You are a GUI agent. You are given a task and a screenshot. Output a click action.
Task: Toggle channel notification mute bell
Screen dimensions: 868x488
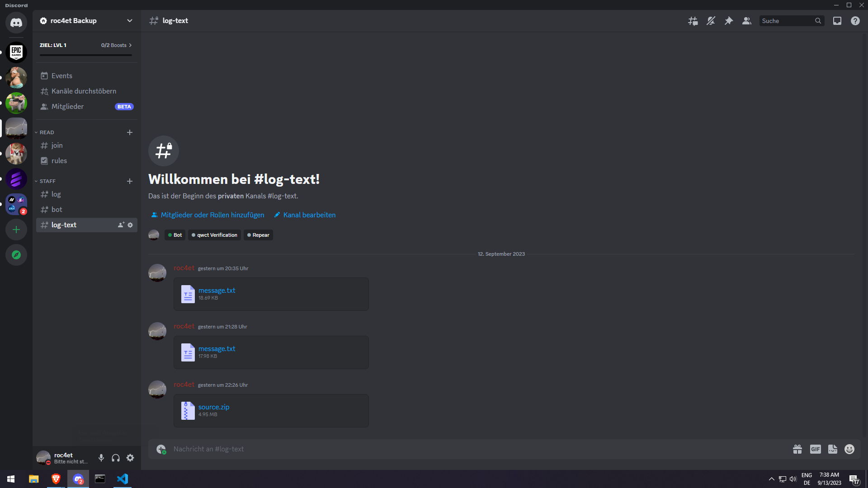711,21
